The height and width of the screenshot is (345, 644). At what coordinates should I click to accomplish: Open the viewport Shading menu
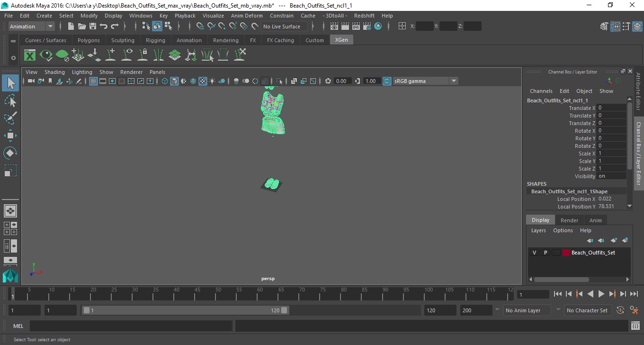(x=54, y=72)
